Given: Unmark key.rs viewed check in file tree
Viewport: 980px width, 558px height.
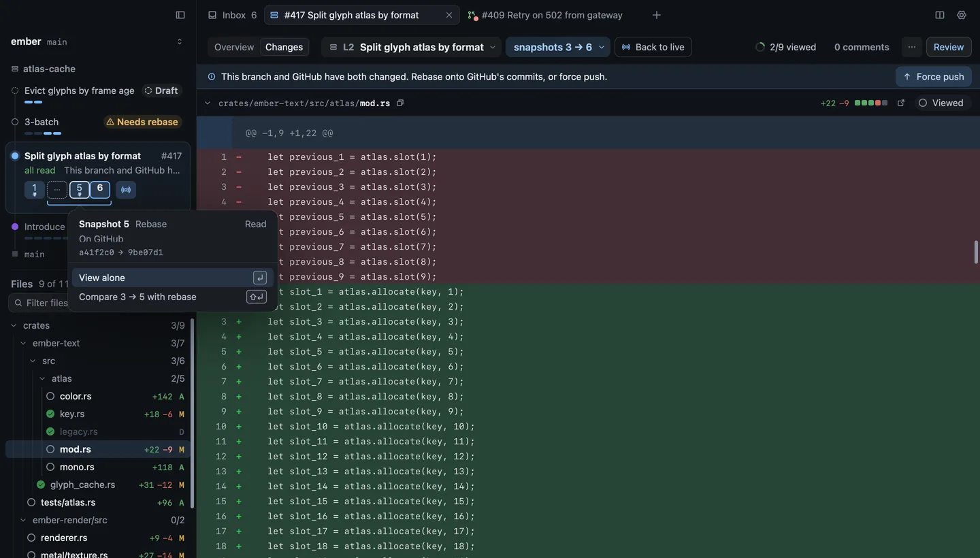Looking at the screenshot, I should pos(50,414).
